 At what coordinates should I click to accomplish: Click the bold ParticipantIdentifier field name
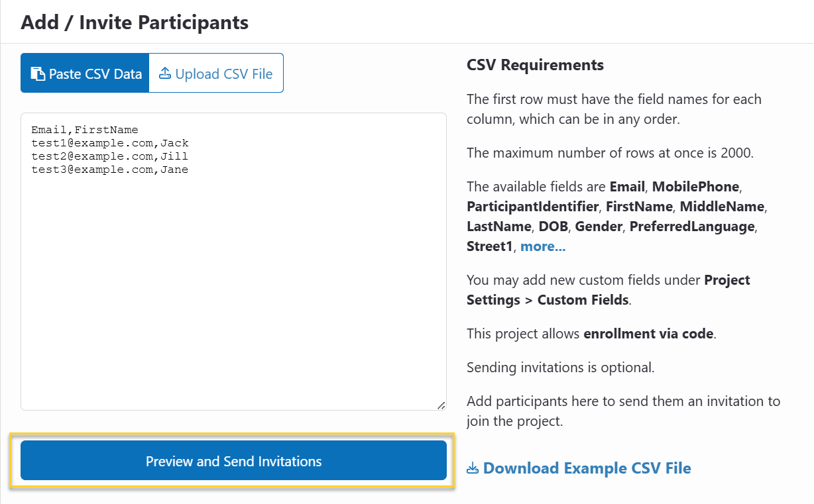pos(532,207)
